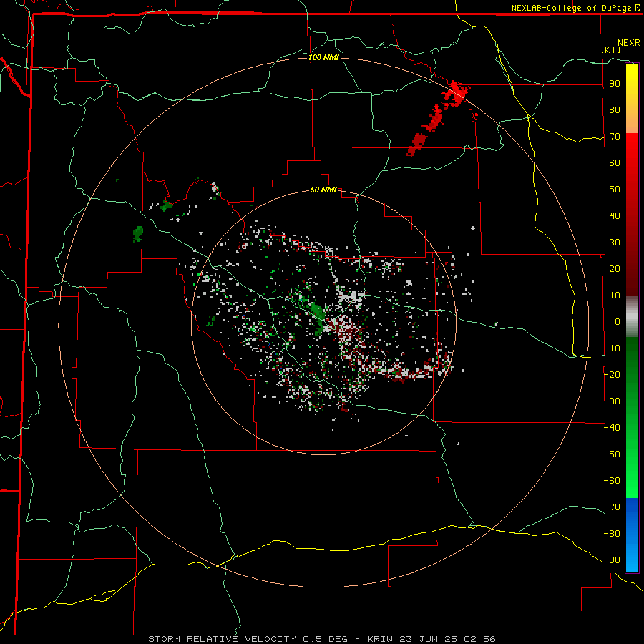Click the blue colorbar segment near -80
Viewport: 644px width, 644px height.
click(x=632, y=534)
